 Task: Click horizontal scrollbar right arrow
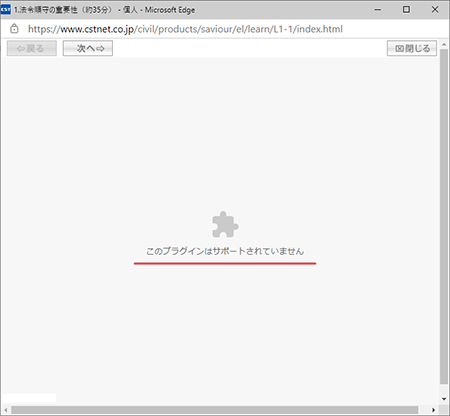433,410
